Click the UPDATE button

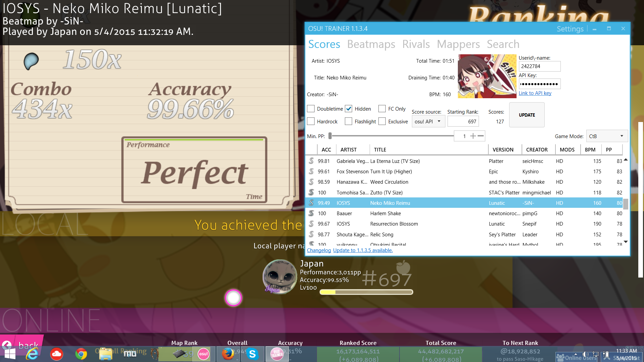click(527, 115)
